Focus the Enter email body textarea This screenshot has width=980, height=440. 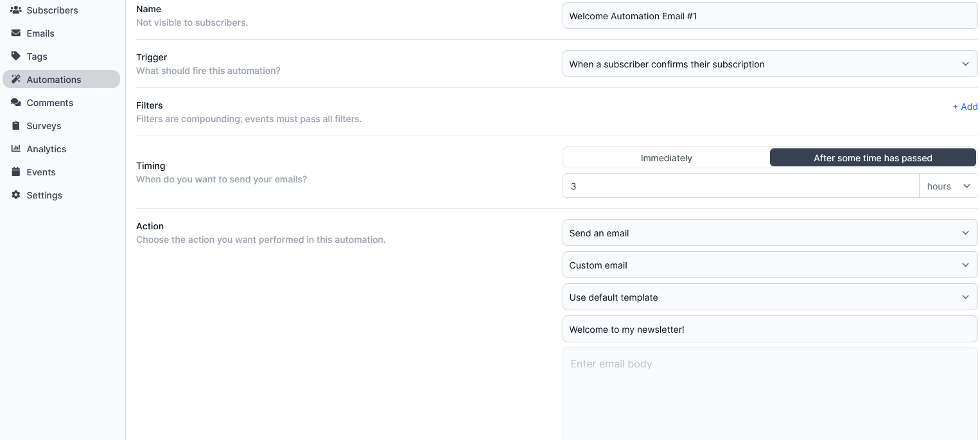pos(769,393)
